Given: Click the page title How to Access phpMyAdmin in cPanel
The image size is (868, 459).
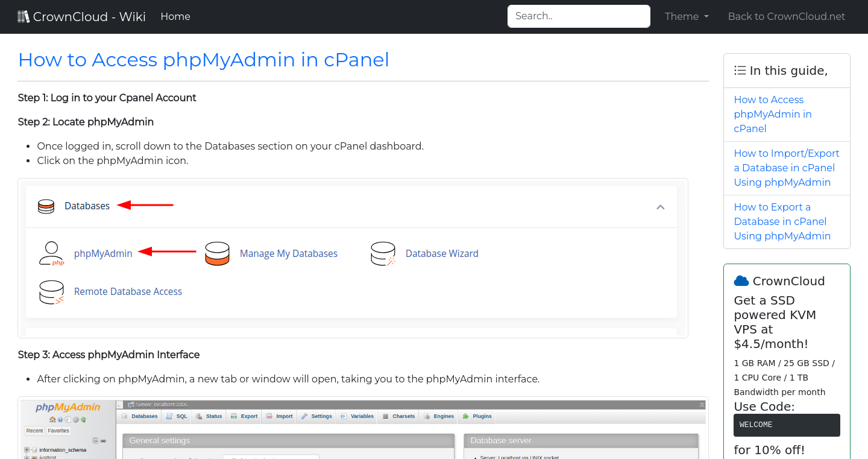Looking at the screenshot, I should [204, 60].
